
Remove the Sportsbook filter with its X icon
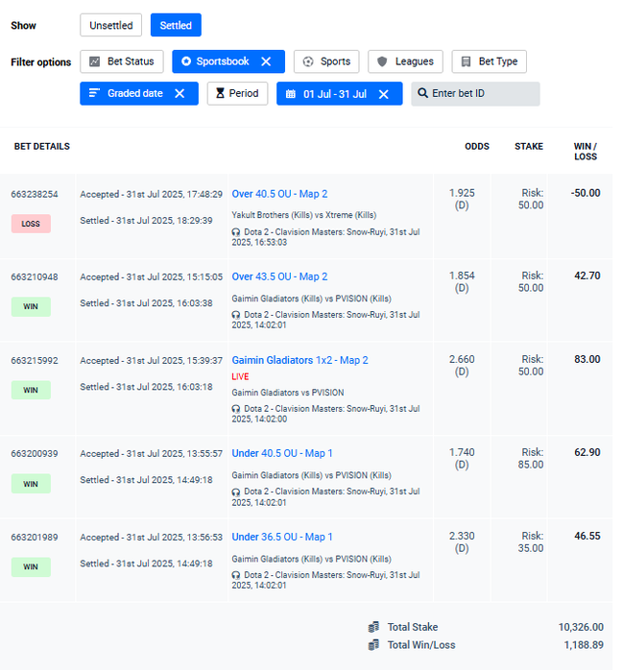[266, 61]
